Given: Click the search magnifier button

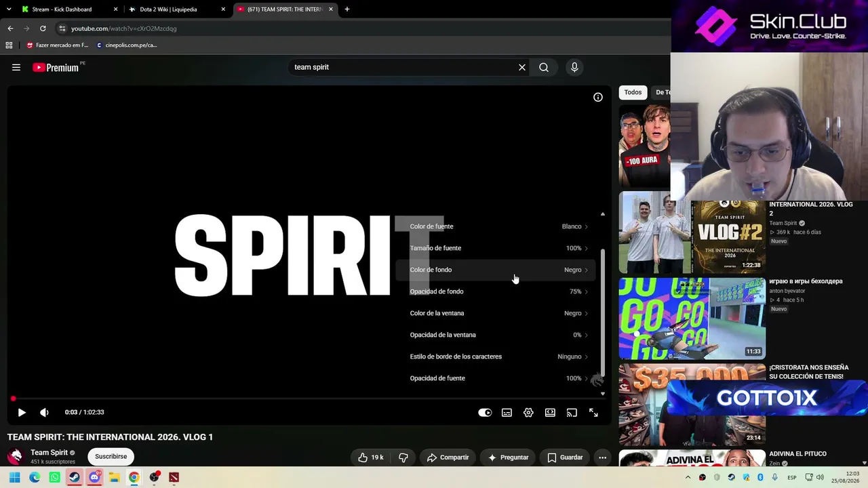Looking at the screenshot, I should coord(544,67).
